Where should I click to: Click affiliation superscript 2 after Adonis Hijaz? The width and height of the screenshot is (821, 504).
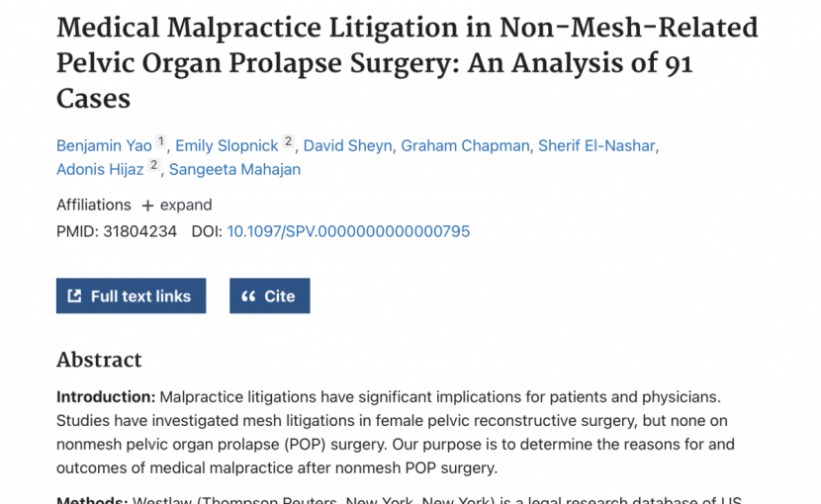click(153, 165)
